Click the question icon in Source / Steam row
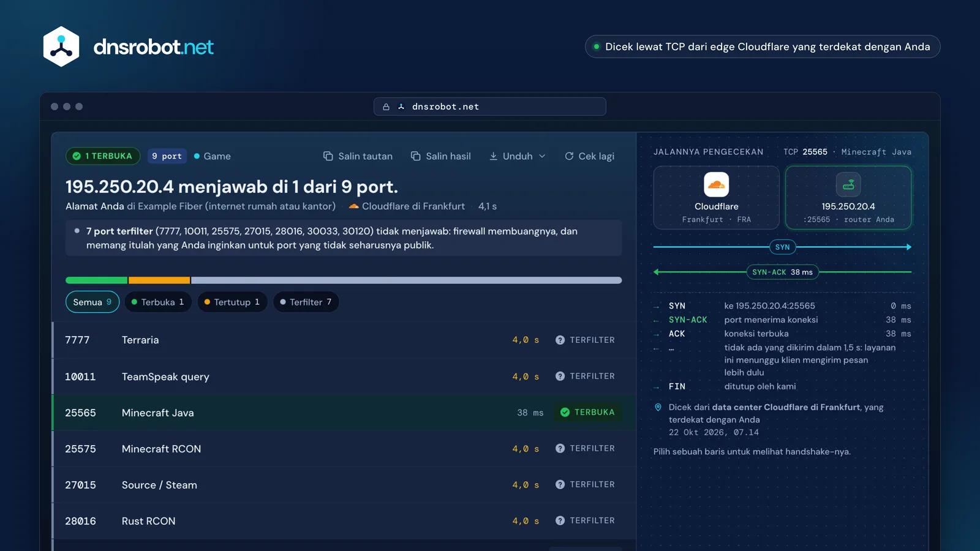The height and width of the screenshot is (551, 980). (560, 484)
